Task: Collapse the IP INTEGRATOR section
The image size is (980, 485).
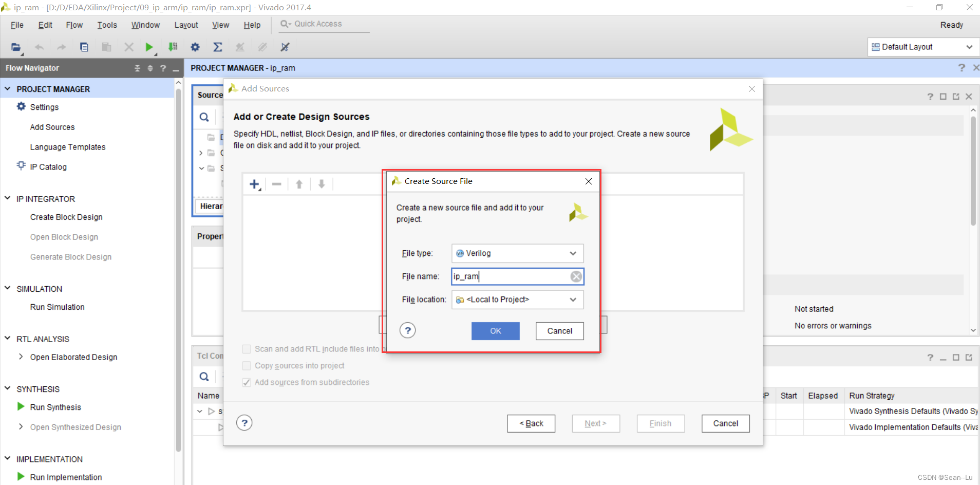Action: click(x=8, y=198)
